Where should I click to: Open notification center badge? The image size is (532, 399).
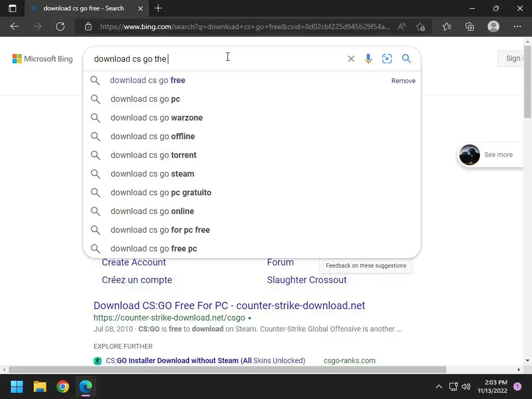(x=517, y=387)
